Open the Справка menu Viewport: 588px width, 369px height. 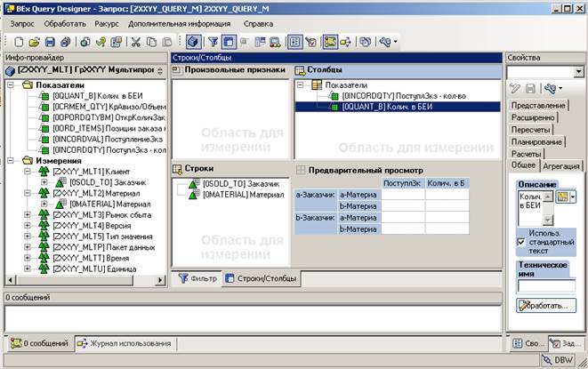coord(258,24)
